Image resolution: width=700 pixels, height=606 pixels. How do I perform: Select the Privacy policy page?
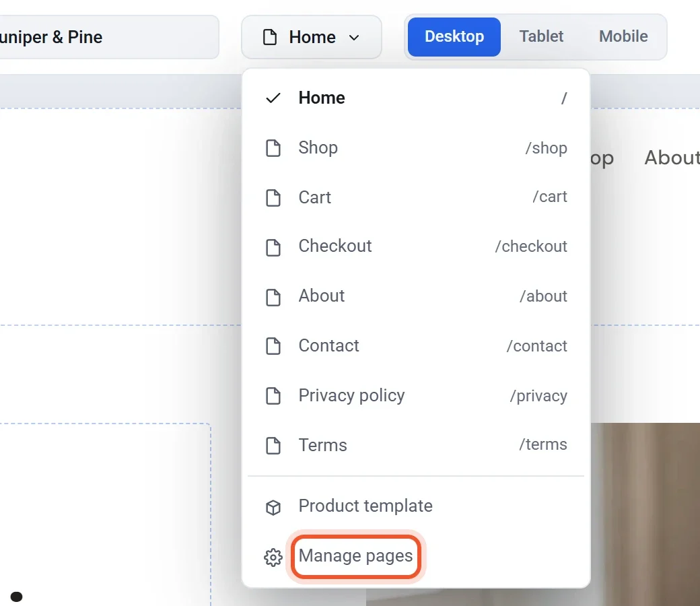point(416,396)
